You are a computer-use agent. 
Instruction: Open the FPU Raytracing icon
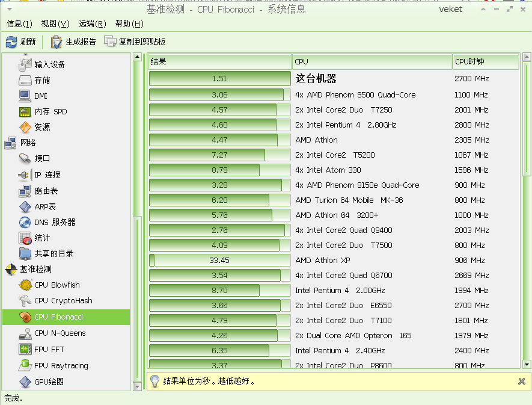(x=25, y=365)
